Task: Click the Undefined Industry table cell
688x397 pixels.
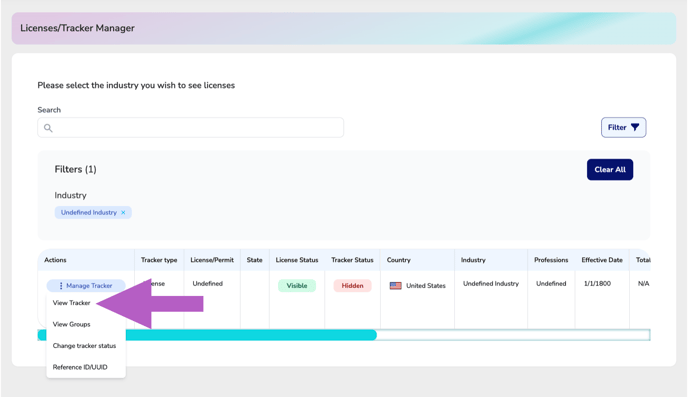Action: (491, 283)
